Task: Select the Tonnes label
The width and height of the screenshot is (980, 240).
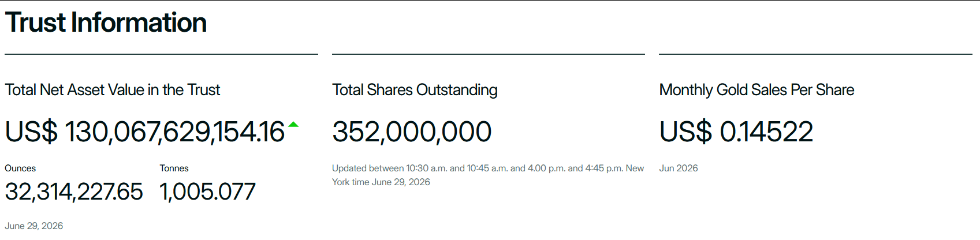Action: pos(174,168)
